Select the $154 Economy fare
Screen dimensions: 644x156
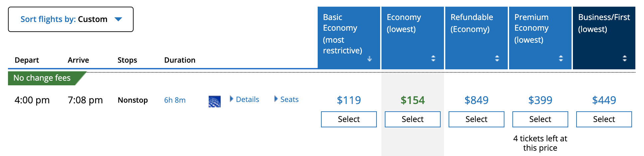pos(412,119)
